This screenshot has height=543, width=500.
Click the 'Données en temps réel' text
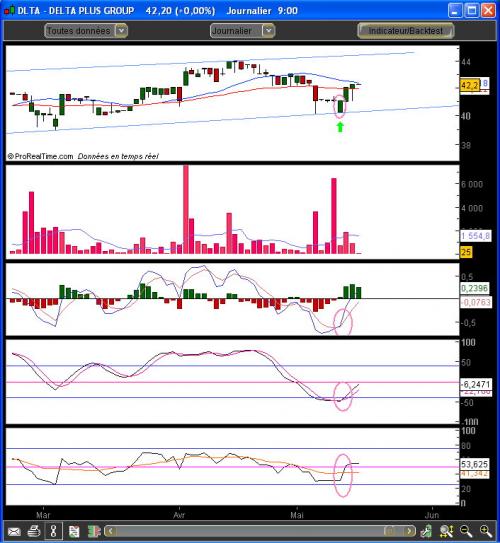tap(118, 156)
